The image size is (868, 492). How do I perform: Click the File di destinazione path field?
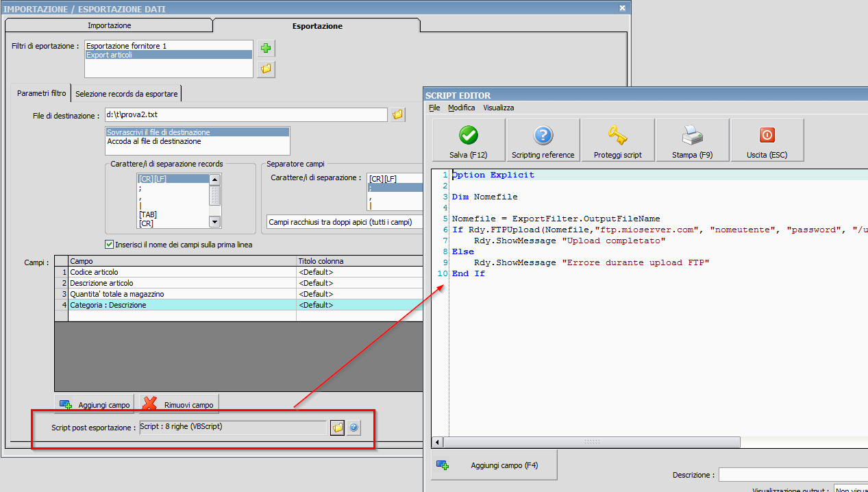[246, 114]
